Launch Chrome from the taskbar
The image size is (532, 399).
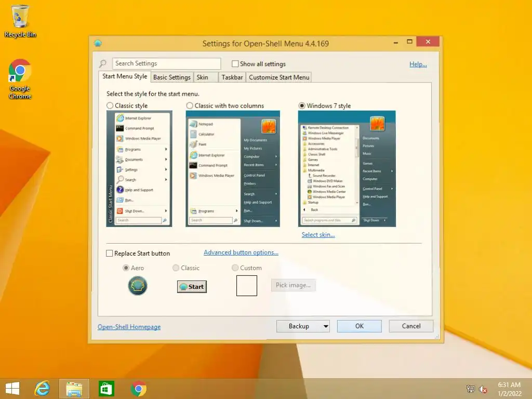tap(138, 389)
